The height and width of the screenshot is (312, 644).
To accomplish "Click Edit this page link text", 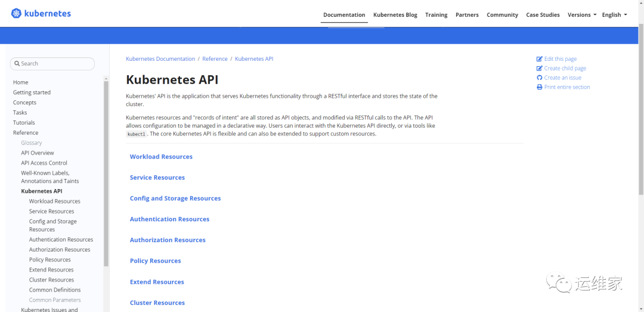I will (560, 59).
